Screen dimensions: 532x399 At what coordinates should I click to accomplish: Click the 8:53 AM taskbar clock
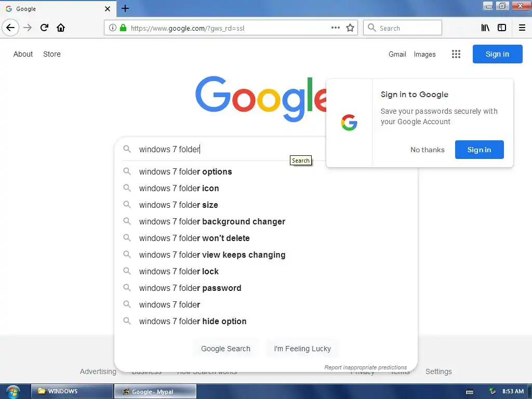coord(513,392)
